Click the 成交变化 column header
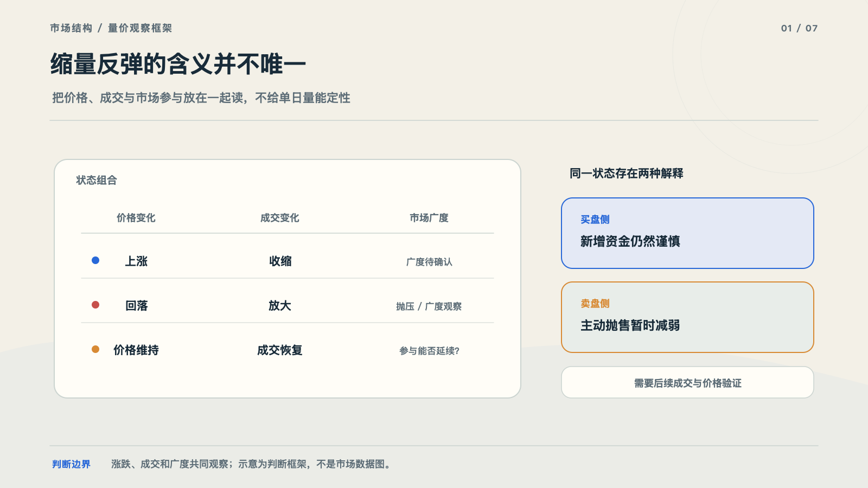The height and width of the screenshot is (488, 868). click(280, 218)
